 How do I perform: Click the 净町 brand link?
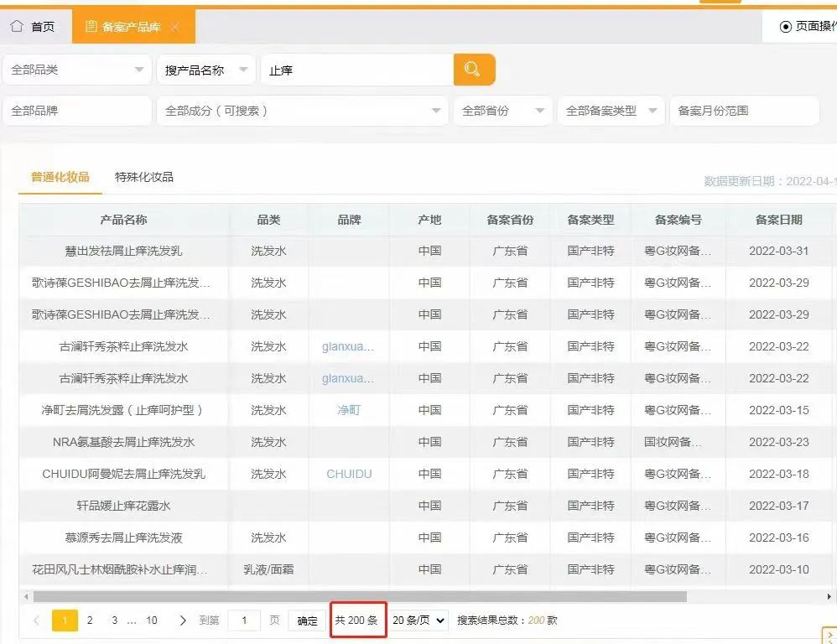click(349, 410)
